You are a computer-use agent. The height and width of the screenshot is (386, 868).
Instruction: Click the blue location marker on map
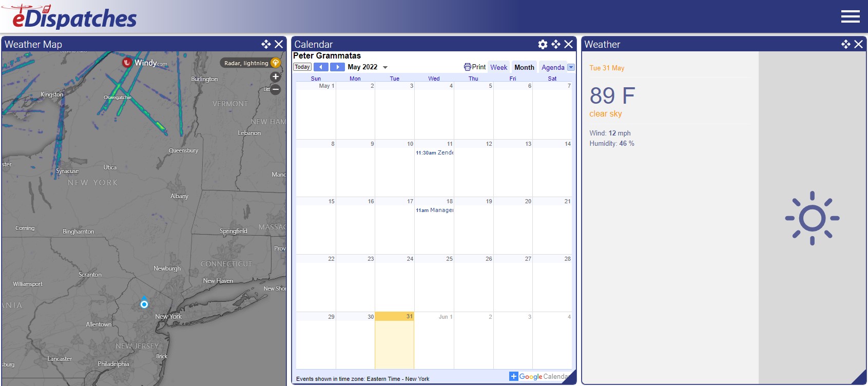pos(144,302)
